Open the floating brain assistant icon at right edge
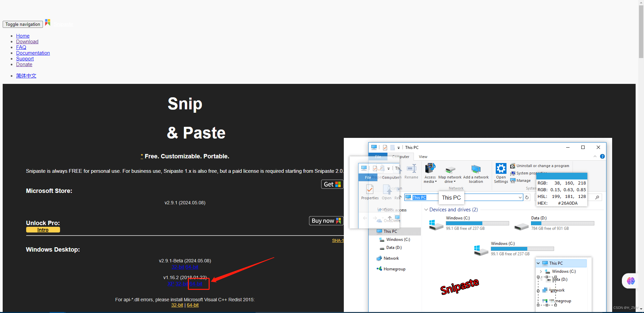The image size is (644, 313). tap(631, 281)
